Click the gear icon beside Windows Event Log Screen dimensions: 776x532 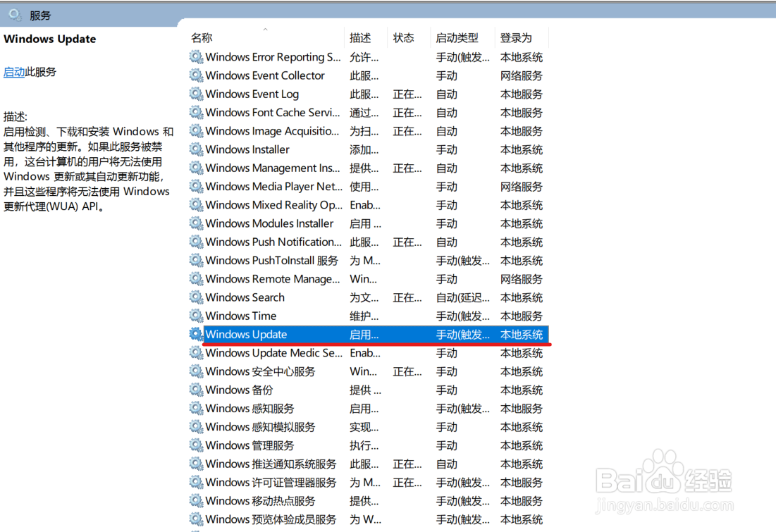(196, 94)
